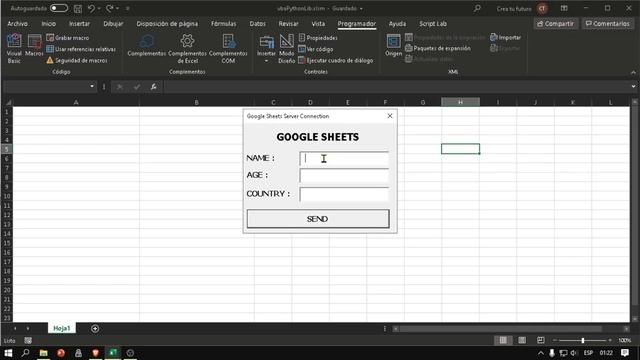This screenshot has height=360, width=640.
Task: Open the Windows notification center
Action: 625,353
